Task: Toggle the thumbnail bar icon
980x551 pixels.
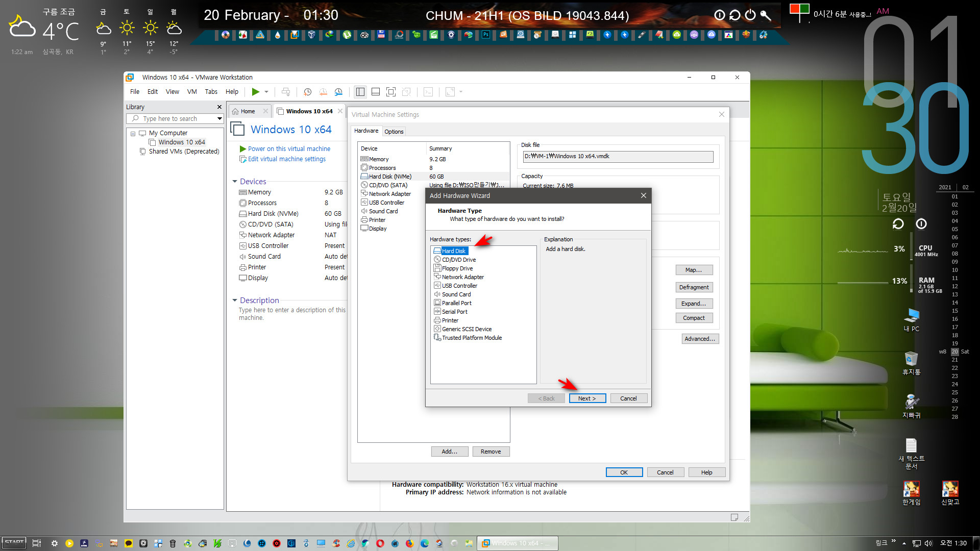Action: [376, 92]
